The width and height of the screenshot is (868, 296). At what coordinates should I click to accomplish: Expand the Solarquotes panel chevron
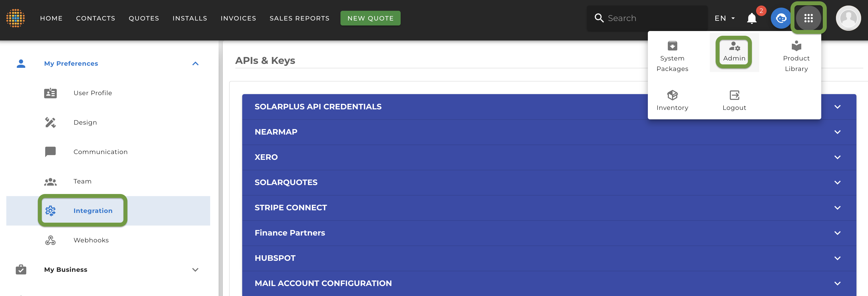tap(837, 183)
